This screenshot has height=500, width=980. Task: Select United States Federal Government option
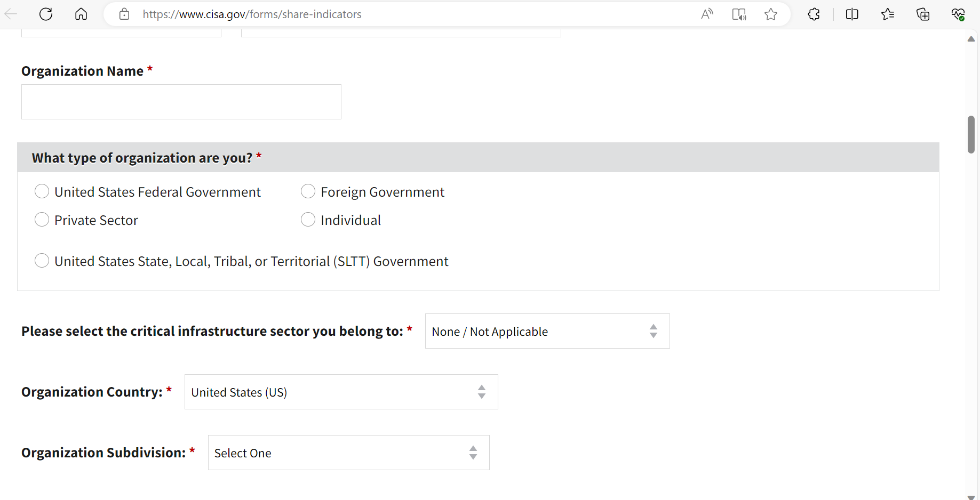pyautogui.click(x=42, y=191)
